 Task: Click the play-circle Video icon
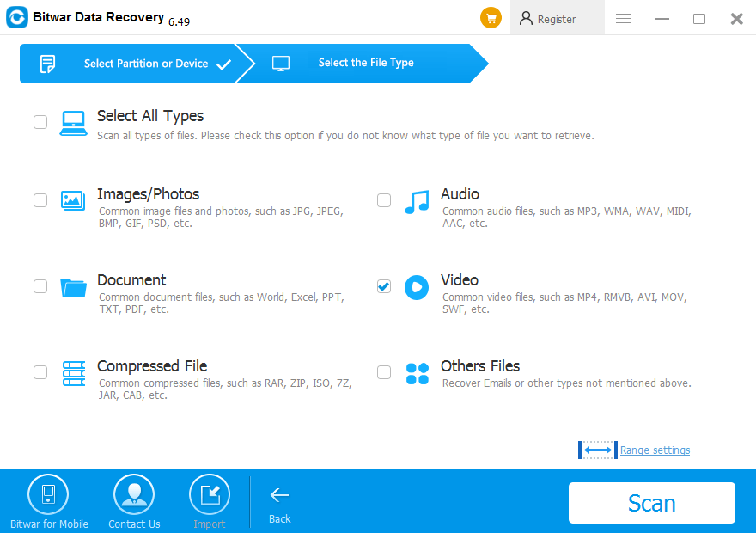point(417,287)
